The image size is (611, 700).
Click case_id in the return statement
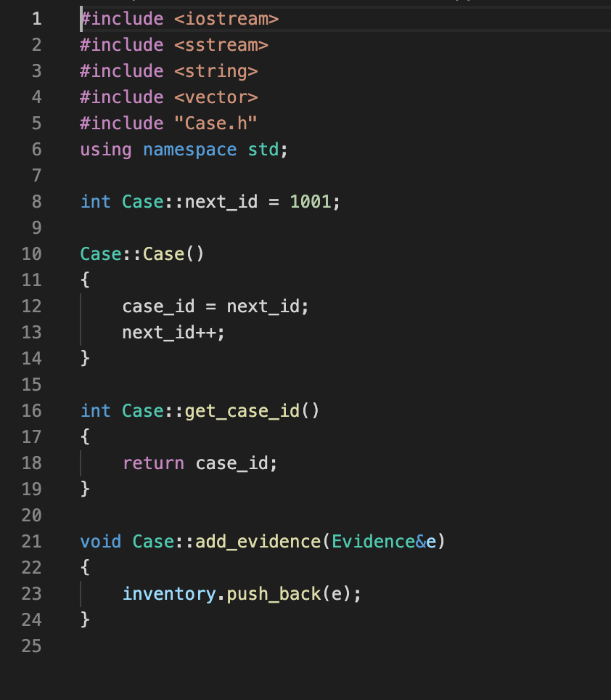click(231, 463)
